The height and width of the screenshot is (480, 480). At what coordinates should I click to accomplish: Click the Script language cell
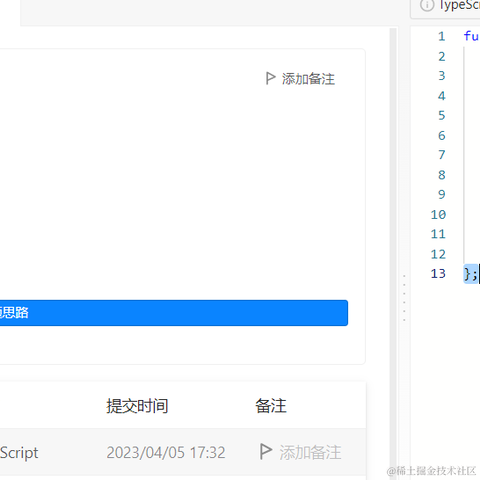click(19, 452)
